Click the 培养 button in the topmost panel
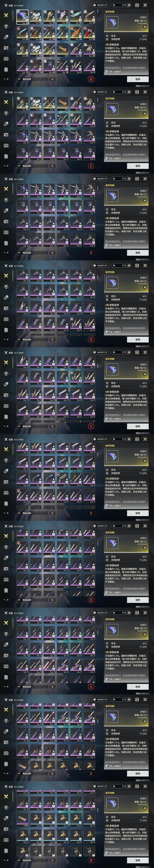This screenshot has height=868, width=154. (138, 79)
